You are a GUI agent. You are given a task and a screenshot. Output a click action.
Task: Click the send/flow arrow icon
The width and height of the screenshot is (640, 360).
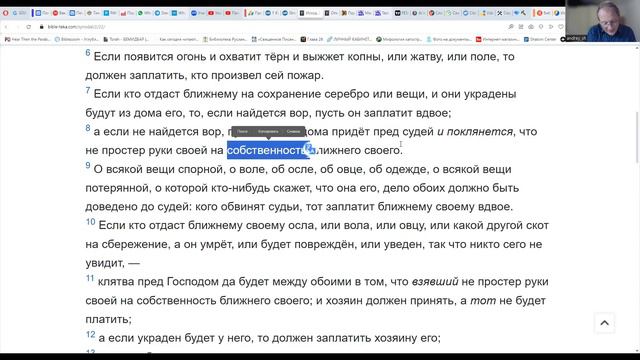coord(551,27)
